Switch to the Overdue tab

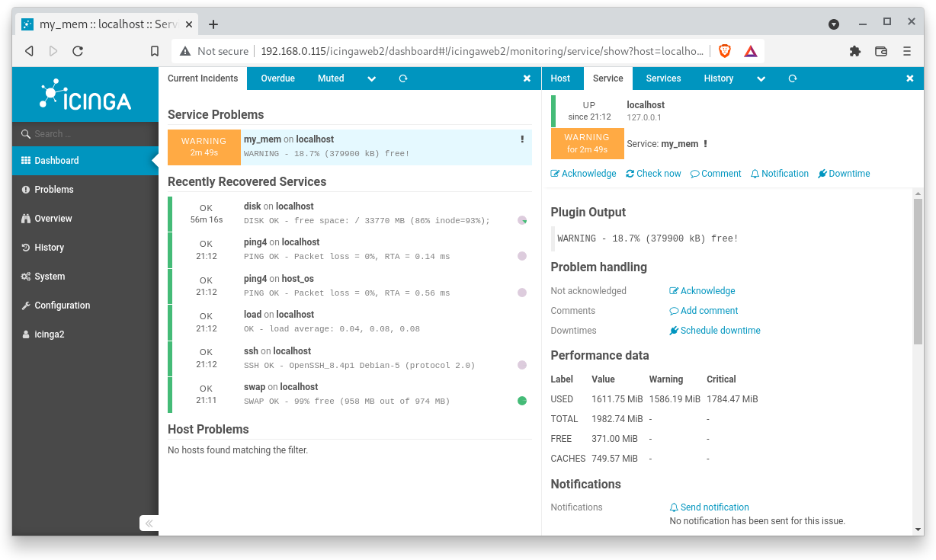coord(277,78)
